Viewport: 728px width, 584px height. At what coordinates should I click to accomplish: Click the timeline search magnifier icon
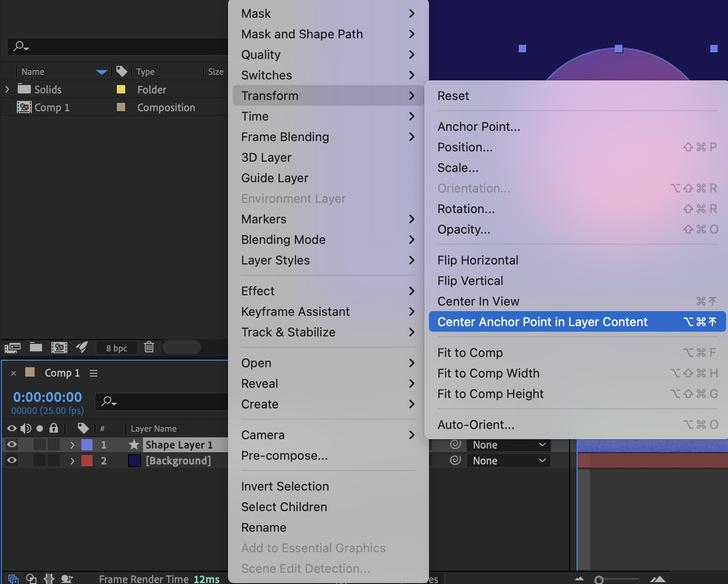[109, 401]
